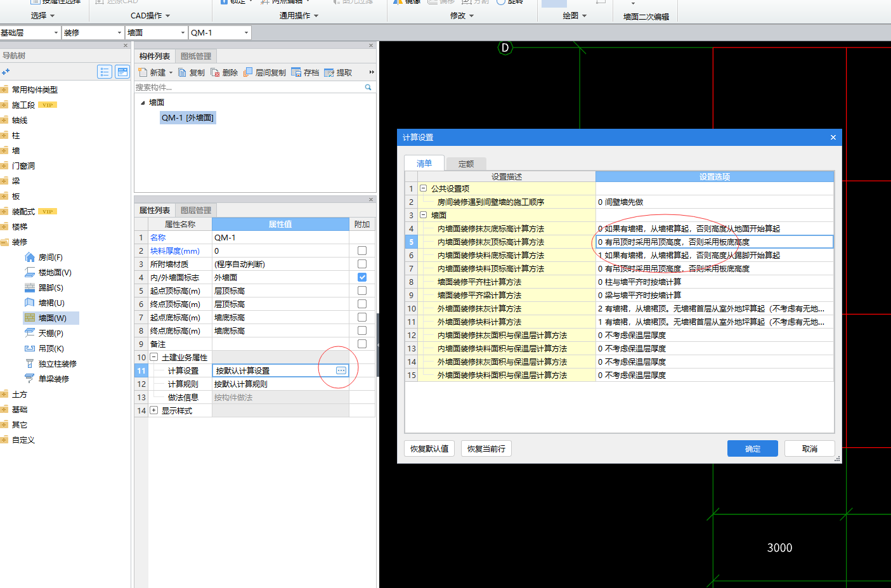Expand 显示样式 group
891x588 pixels.
point(154,410)
